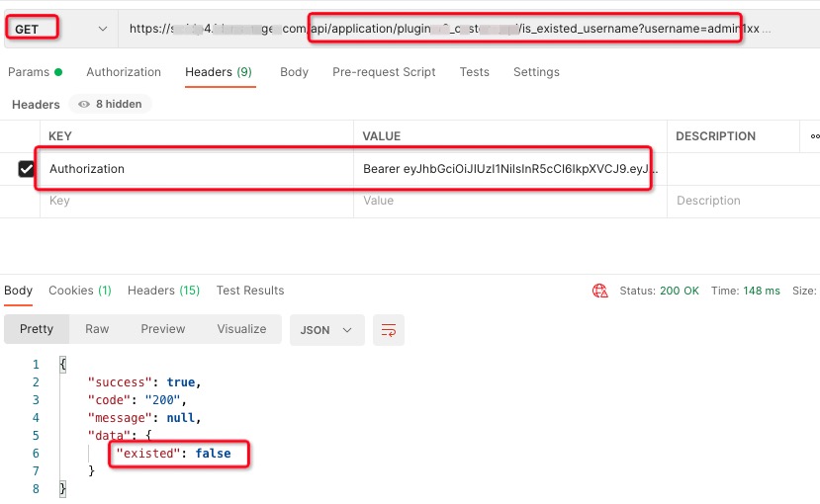Open the Test Results tab
Image resolution: width=820 pixels, height=504 pixels.
(x=250, y=291)
